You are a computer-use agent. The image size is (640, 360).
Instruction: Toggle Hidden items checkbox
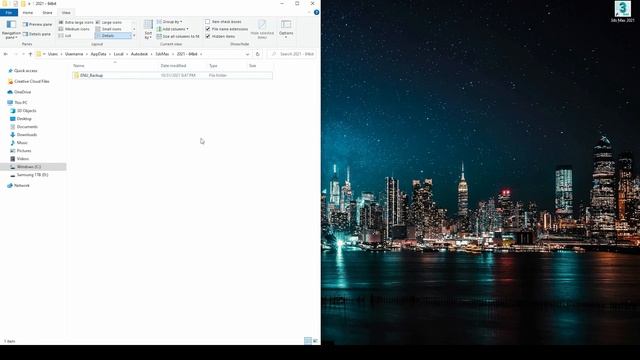coord(220,36)
